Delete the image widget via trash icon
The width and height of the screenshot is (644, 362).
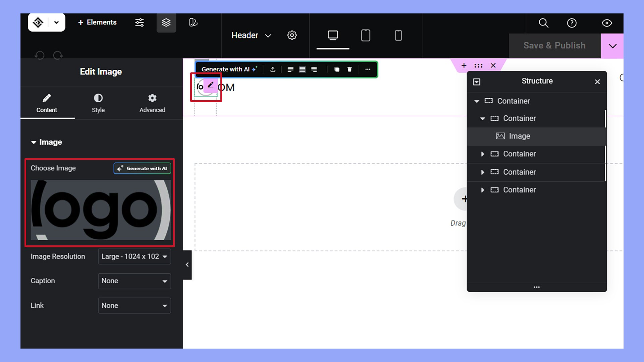350,69
